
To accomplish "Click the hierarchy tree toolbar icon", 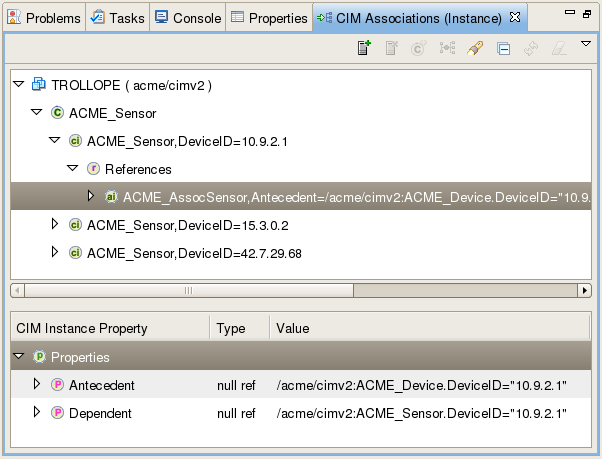I will click(x=447, y=48).
